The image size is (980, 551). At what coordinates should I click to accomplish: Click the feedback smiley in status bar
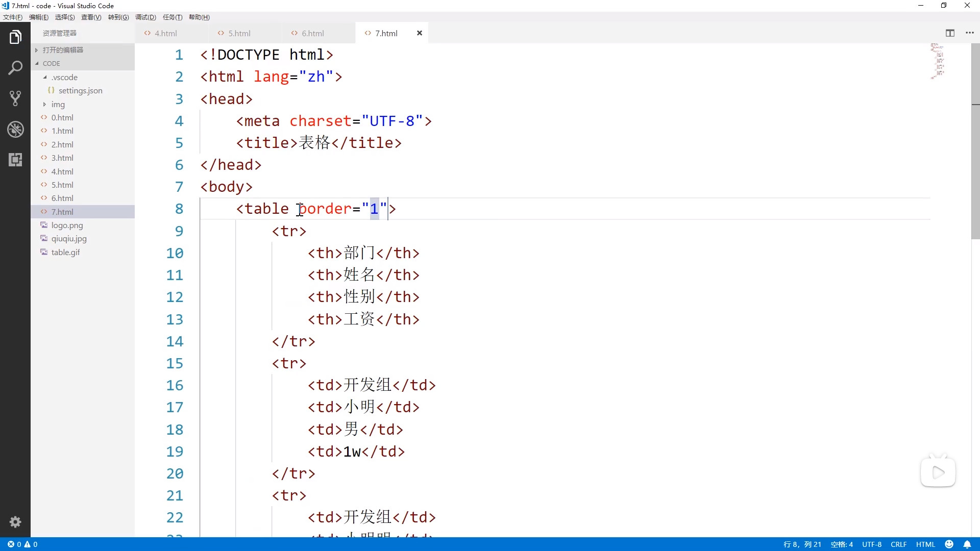(x=949, y=544)
